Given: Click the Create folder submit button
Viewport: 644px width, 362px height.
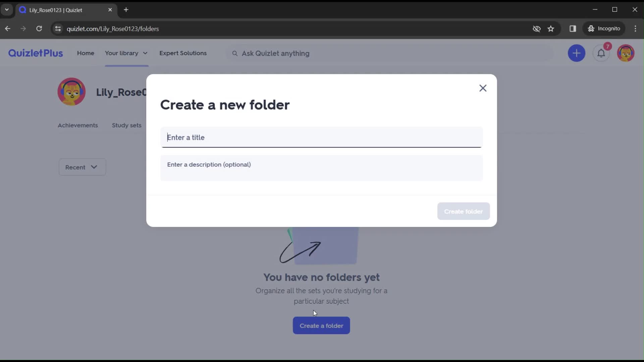Looking at the screenshot, I should tap(464, 211).
